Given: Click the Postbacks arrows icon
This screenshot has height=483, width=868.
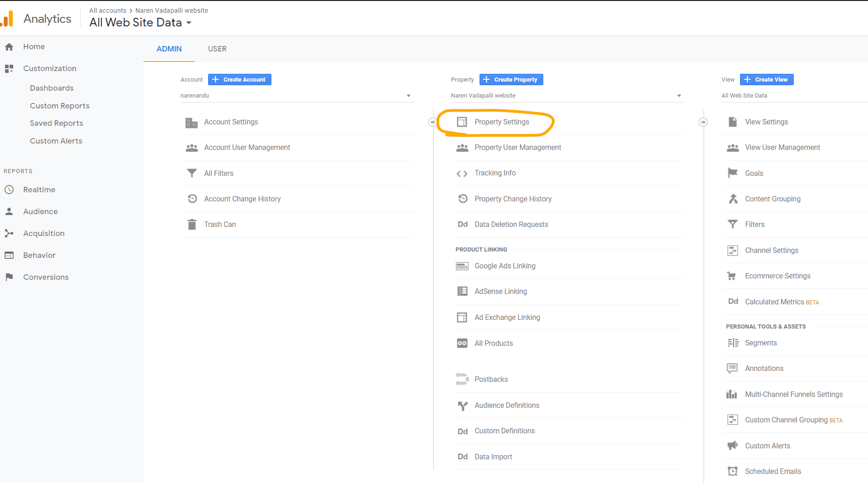Looking at the screenshot, I should (462, 379).
